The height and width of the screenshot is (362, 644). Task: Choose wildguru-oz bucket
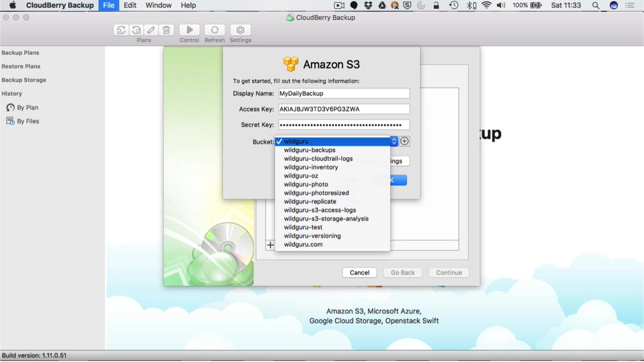point(333,175)
